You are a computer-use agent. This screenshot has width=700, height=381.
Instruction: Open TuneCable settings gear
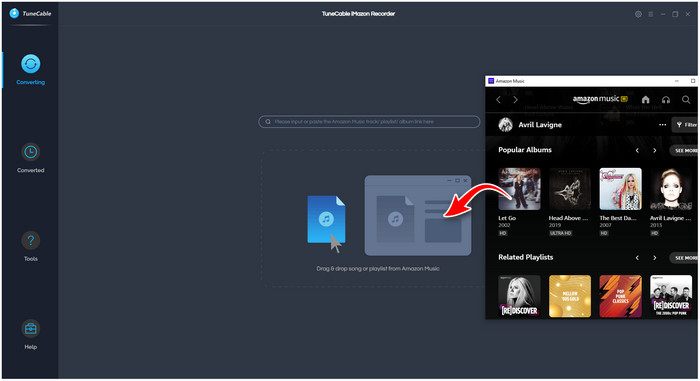pos(638,14)
